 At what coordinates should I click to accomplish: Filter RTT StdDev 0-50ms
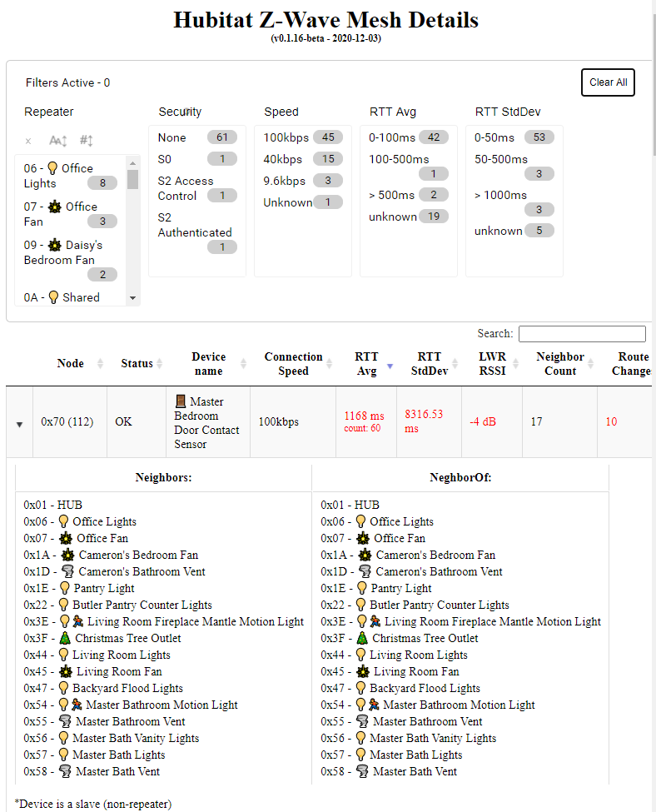point(514,137)
